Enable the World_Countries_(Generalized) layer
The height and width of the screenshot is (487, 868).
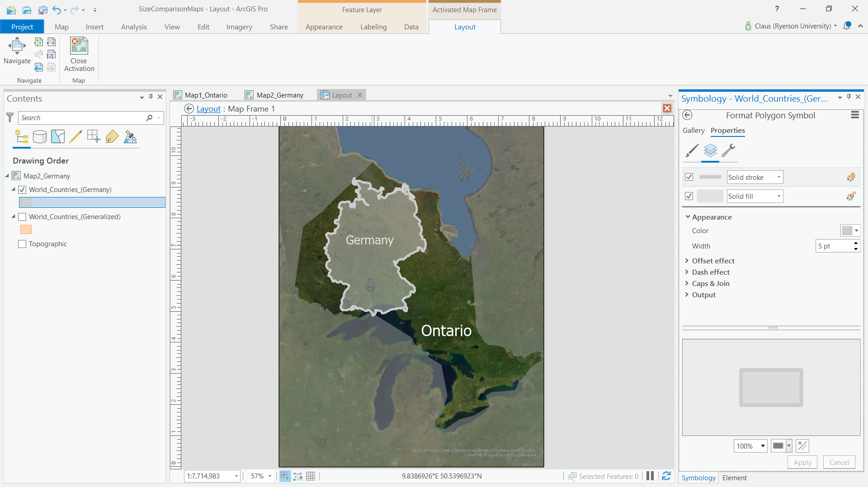point(22,217)
